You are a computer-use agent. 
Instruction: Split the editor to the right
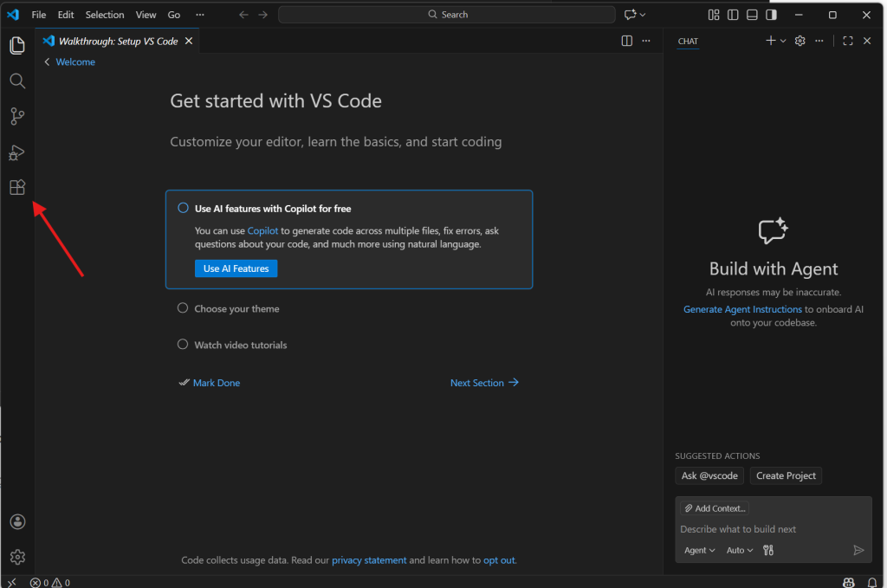point(627,41)
